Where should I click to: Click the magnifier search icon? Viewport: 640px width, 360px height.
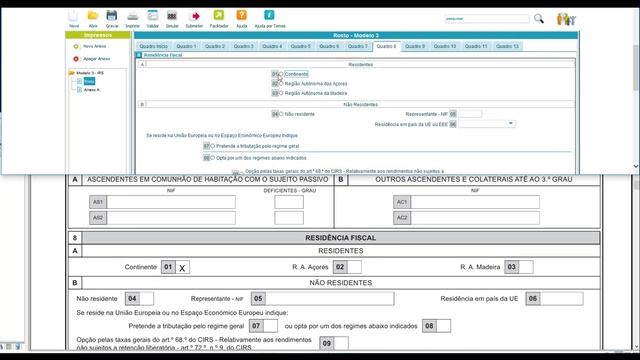pos(539,18)
